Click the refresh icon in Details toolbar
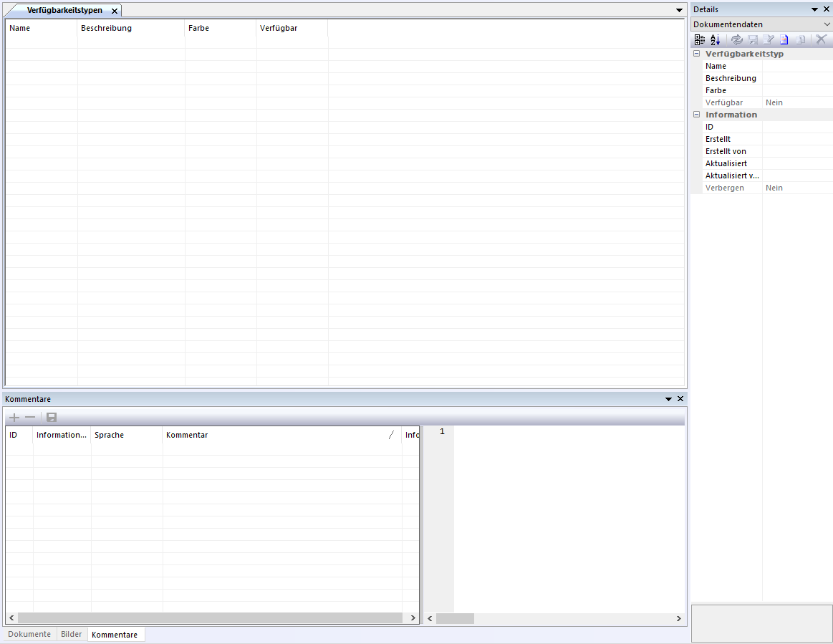The width and height of the screenshot is (833, 644). click(737, 40)
